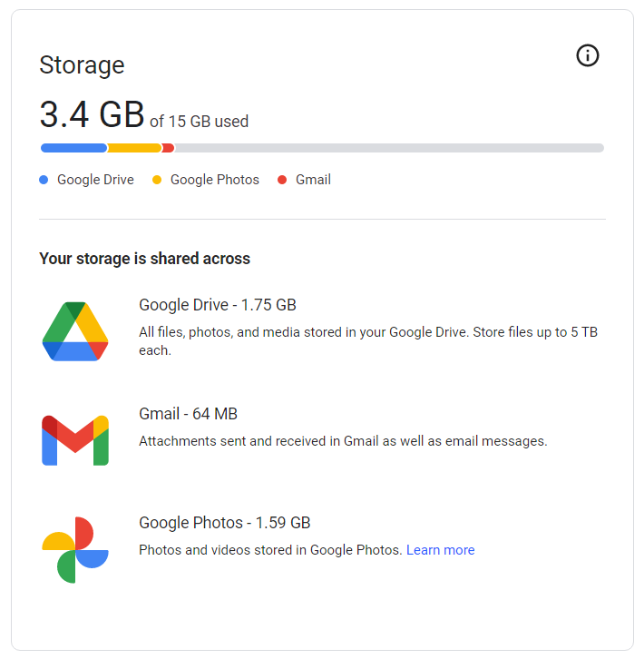
Task: Select the 'Google Drive - 1.75 GB' heading
Action: (218, 305)
